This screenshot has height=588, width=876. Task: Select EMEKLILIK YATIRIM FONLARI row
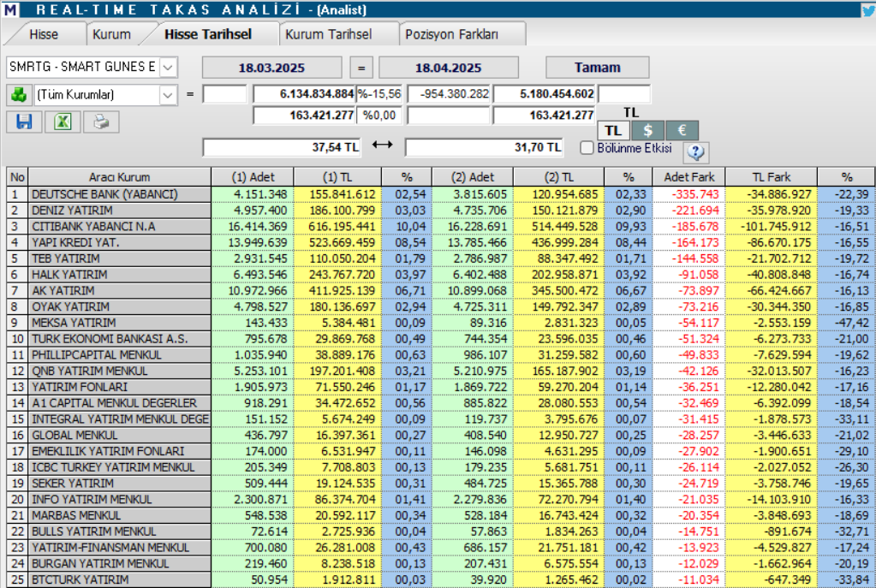click(x=441, y=451)
